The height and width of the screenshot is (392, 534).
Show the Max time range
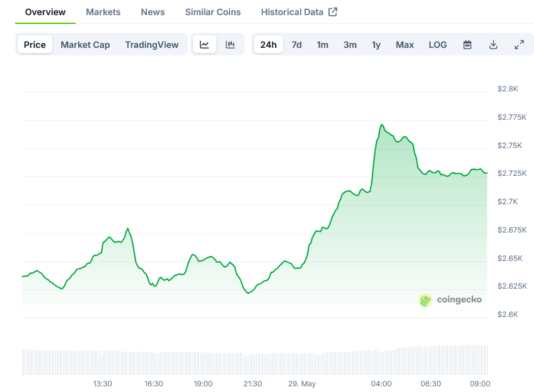(404, 45)
